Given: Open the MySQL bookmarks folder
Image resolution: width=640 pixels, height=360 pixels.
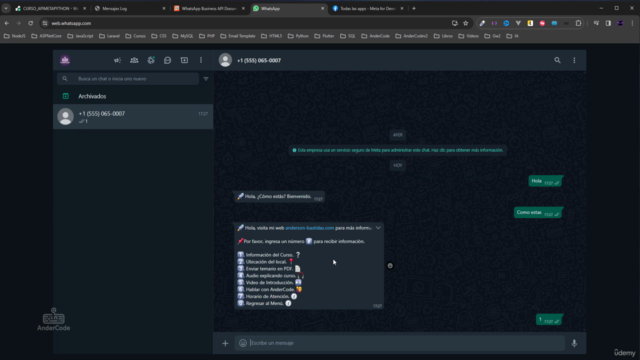Looking at the screenshot, I should point(183,36).
